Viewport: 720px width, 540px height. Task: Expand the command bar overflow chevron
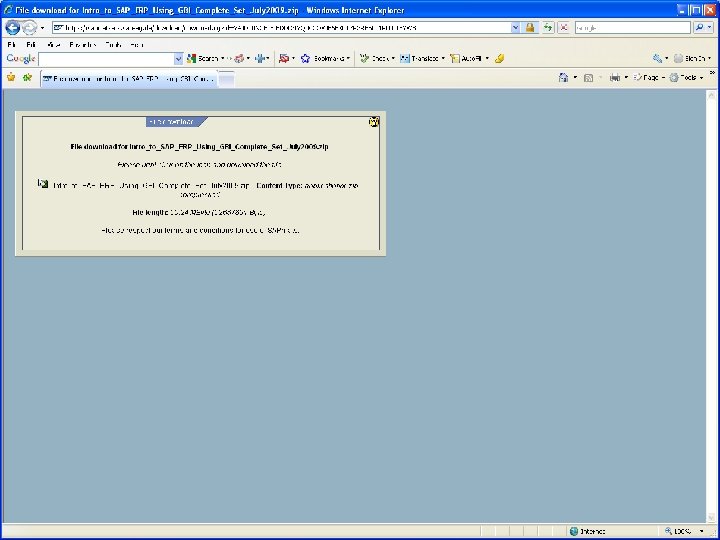pos(712,73)
